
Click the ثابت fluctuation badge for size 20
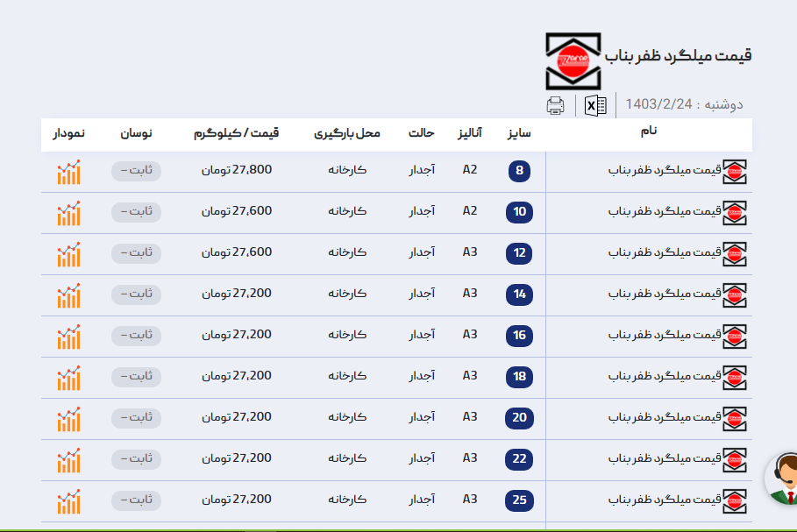tap(136, 418)
